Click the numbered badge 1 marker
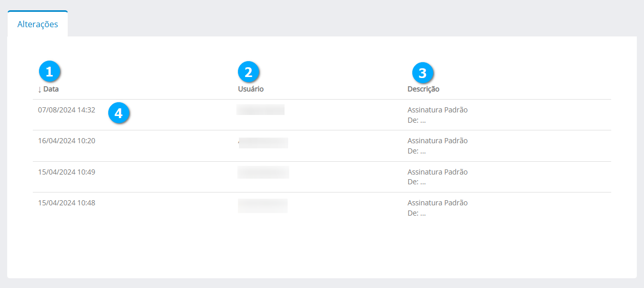The height and width of the screenshot is (288, 644). click(x=50, y=72)
